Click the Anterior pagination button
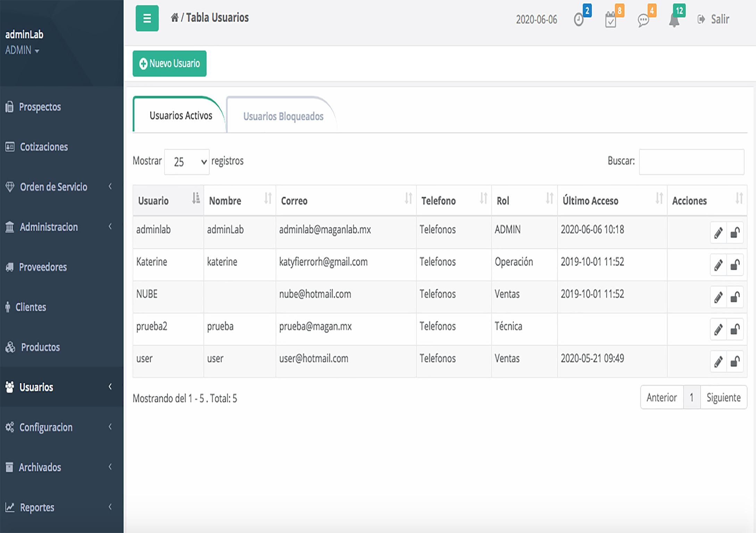This screenshot has width=756, height=533. (x=662, y=397)
